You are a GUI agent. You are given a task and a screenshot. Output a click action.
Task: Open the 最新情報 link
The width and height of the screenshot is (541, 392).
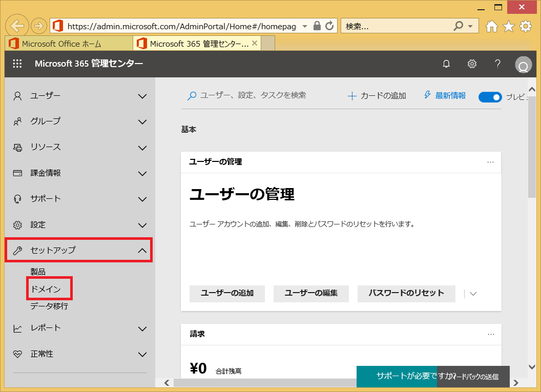[x=445, y=96]
